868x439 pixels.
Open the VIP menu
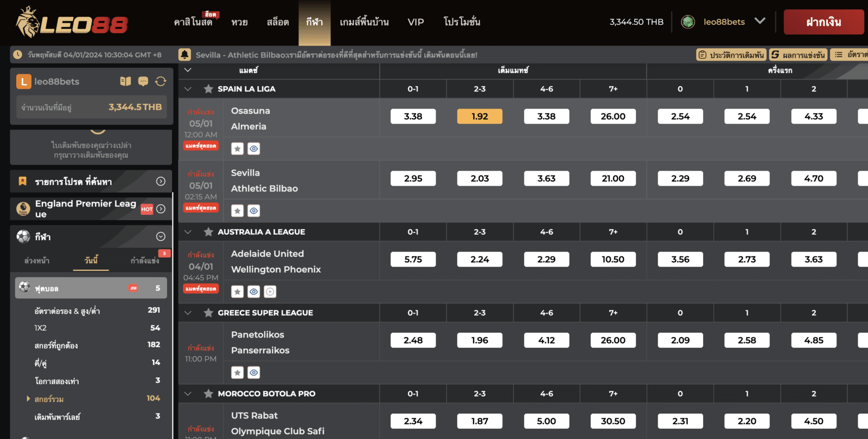pos(416,22)
